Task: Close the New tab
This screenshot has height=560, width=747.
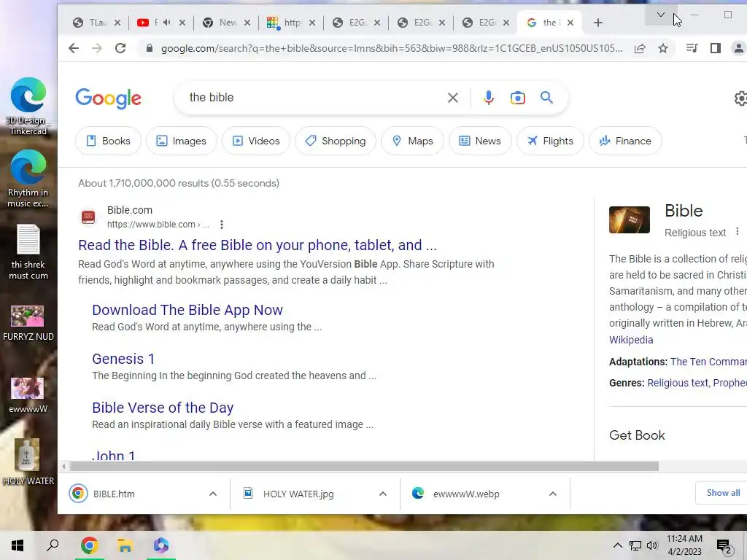Action: [x=247, y=23]
